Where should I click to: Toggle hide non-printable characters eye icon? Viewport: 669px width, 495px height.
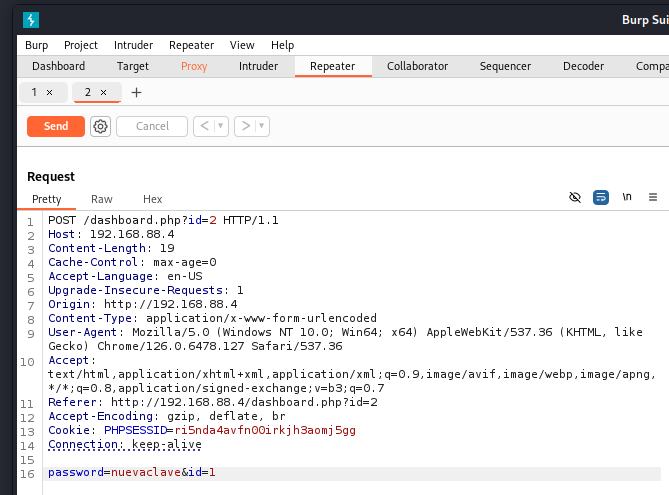point(575,198)
